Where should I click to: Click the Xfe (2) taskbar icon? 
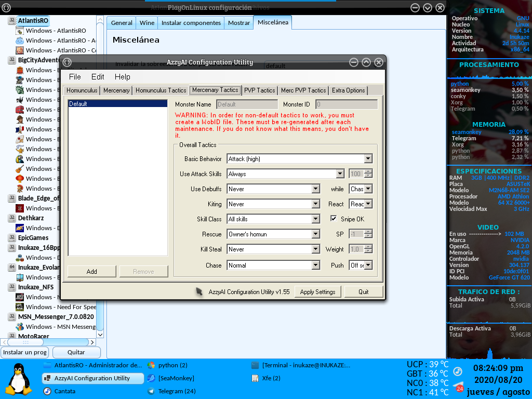[x=255, y=378]
